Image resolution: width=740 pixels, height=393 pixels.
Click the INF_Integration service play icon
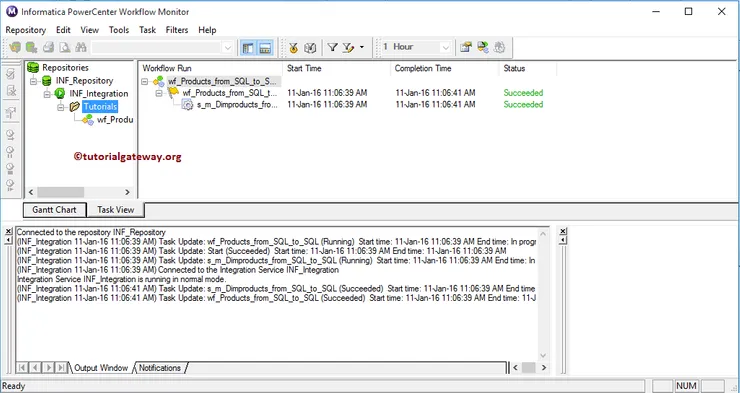pos(60,93)
